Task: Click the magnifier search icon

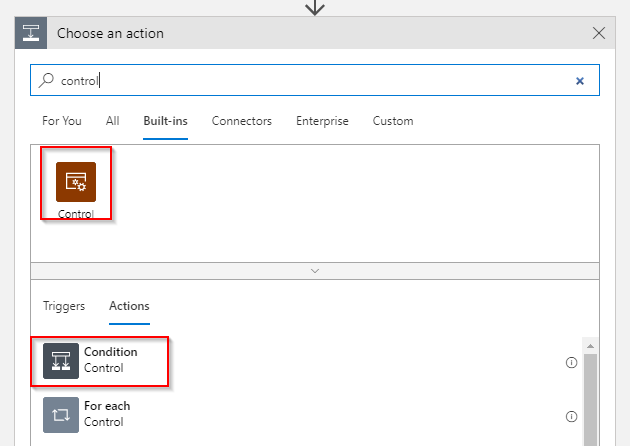Action: tap(46, 80)
